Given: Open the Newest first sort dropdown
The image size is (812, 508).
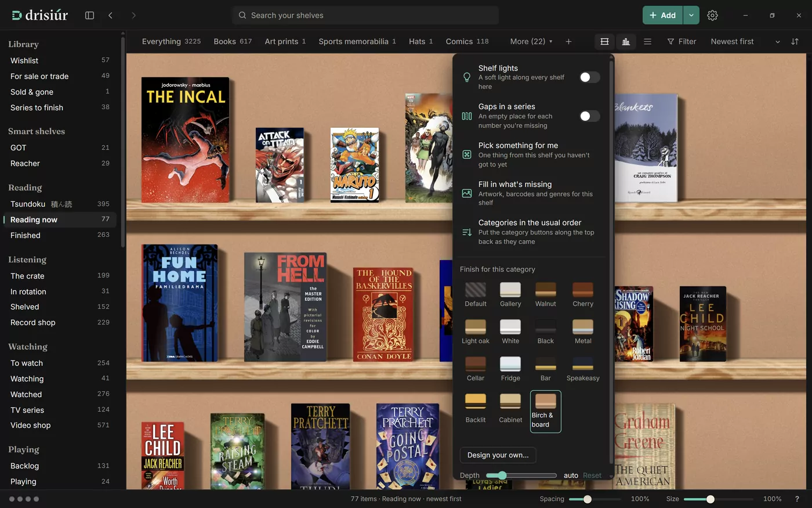Looking at the screenshot, I should pyautogui.click(x=745, y=41).
